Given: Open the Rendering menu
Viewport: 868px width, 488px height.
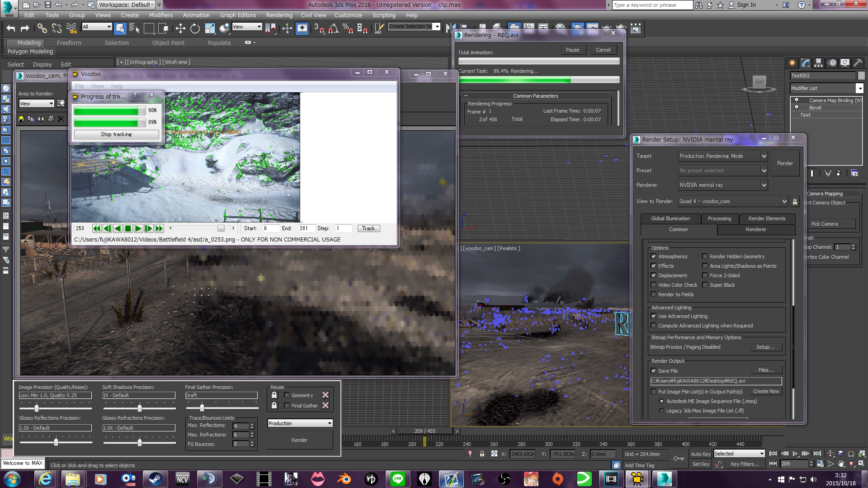Looking at the screenshot, I should (x=279, y=15).
